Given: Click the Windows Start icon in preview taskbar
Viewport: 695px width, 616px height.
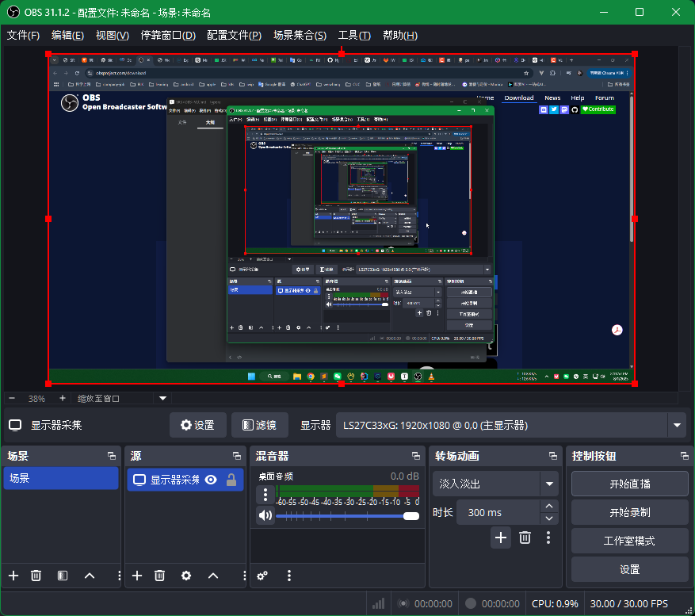Looking at the screenshot, I should [x=251, y=377].
